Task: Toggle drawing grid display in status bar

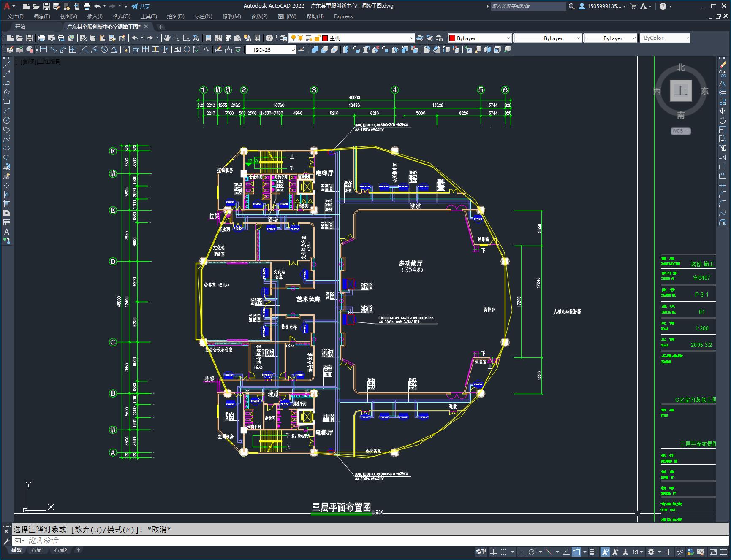Action: [x=493, y=552]
